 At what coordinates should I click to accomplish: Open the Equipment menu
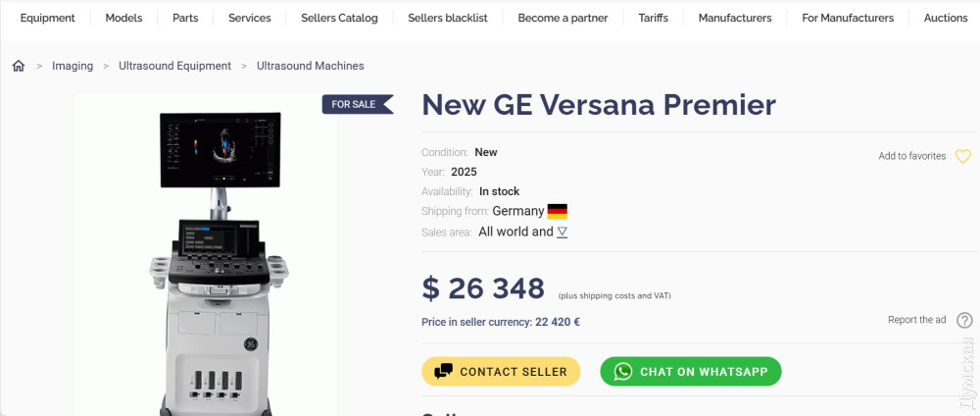pos(47,18)
